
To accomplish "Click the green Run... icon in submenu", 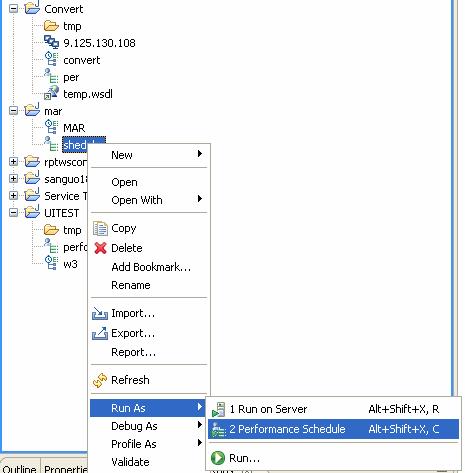I will (218, 458).
